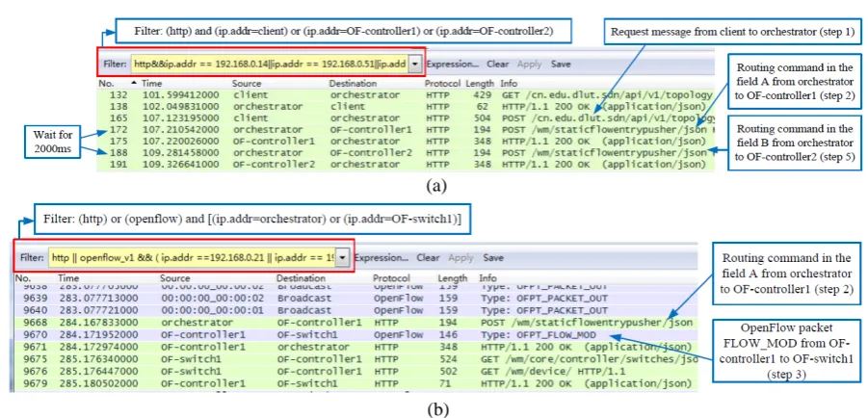The height and width of the screenshot is (418, 868).
Task: Select packet number 172
Action: [406, 130]
